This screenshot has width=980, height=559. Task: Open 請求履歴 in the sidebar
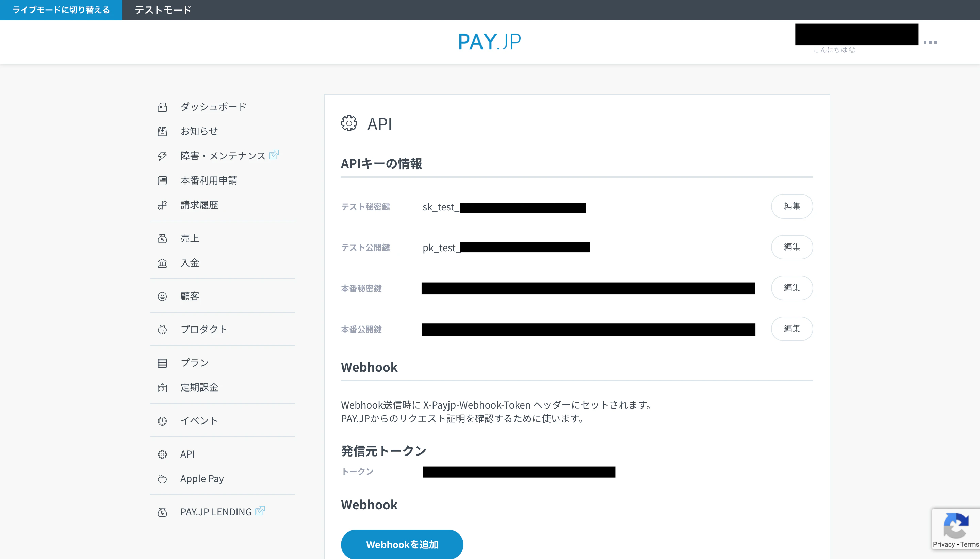pos(199,205)
